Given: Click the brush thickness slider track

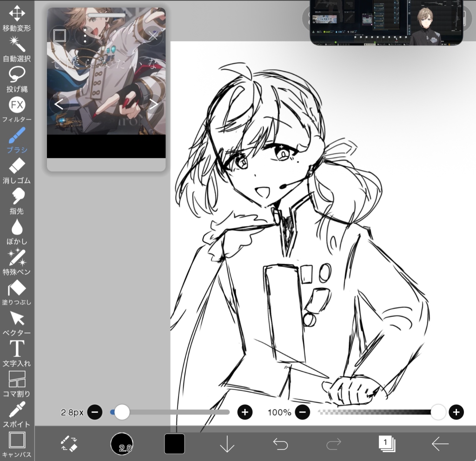Looking at the screenshot, I should pyautogui.click(x=170, y=412).
